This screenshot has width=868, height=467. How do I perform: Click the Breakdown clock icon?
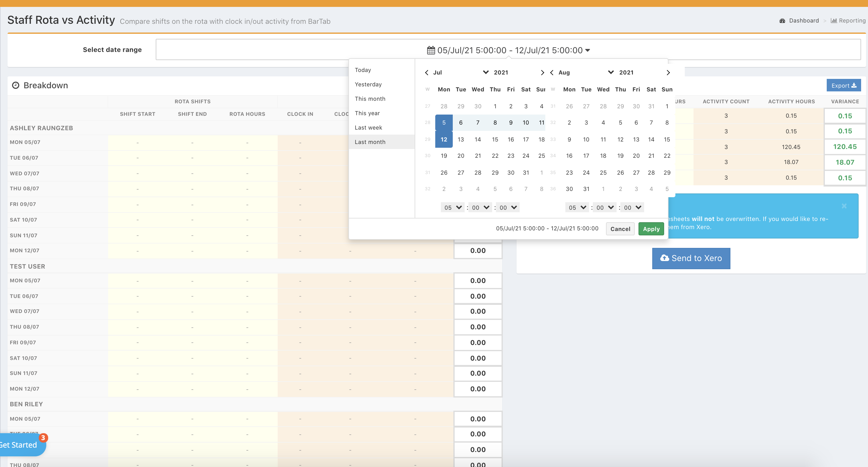coord(16,85)
